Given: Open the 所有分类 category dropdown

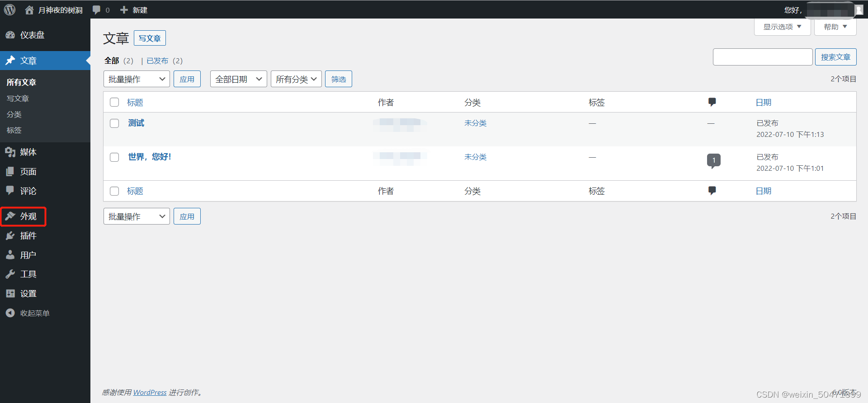Looking at the screenshot, I should (x=296, y=79).
